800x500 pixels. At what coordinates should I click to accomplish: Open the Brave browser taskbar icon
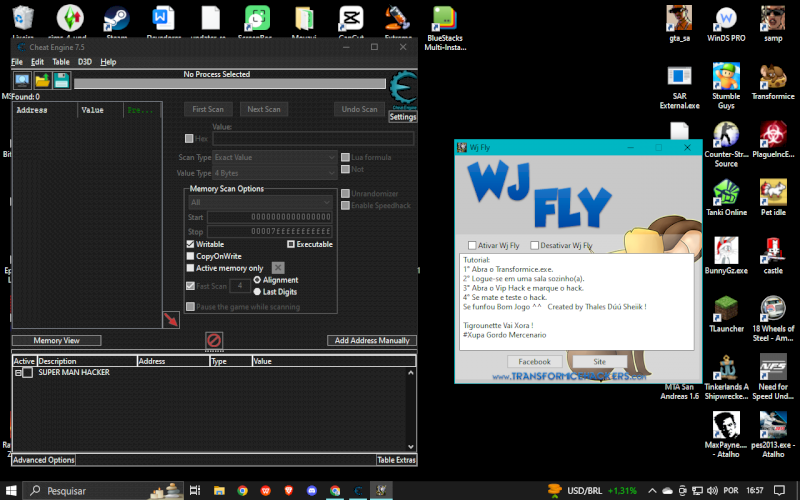pos(289,490)
